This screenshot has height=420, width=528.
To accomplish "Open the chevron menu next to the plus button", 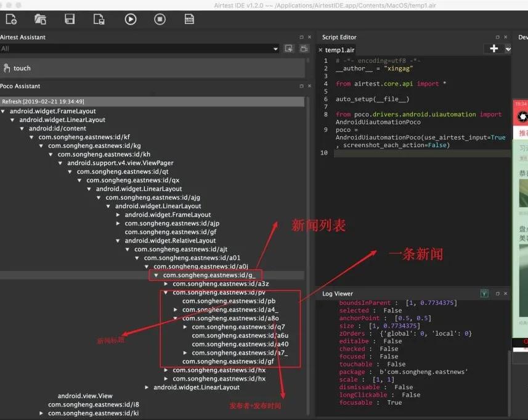I will pos(508,49).
